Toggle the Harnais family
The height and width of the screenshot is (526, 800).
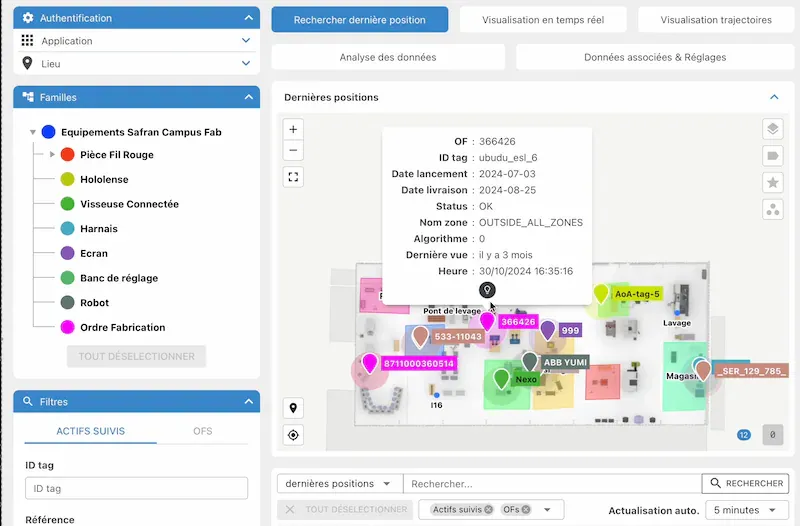tap(67, 229)
